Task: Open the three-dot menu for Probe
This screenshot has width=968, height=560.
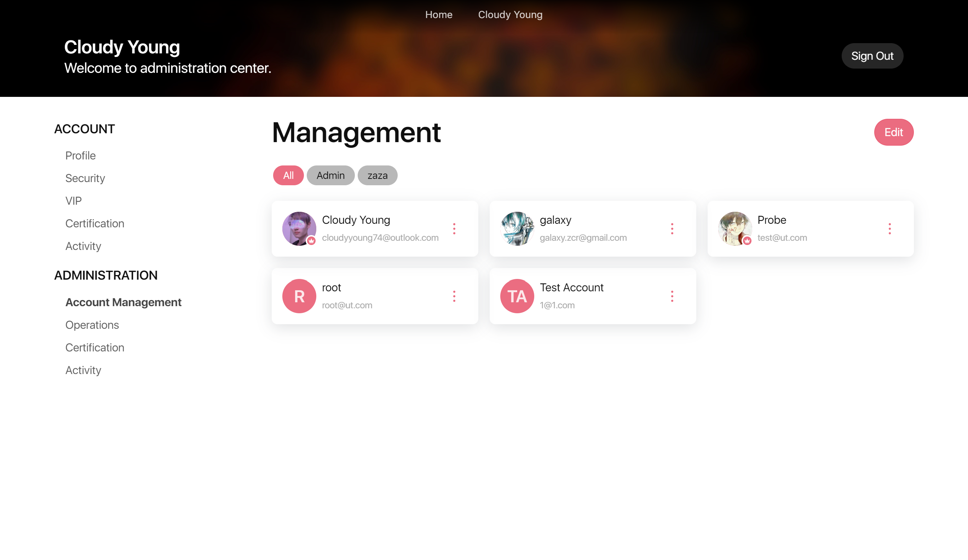Action: click(889, 229)
